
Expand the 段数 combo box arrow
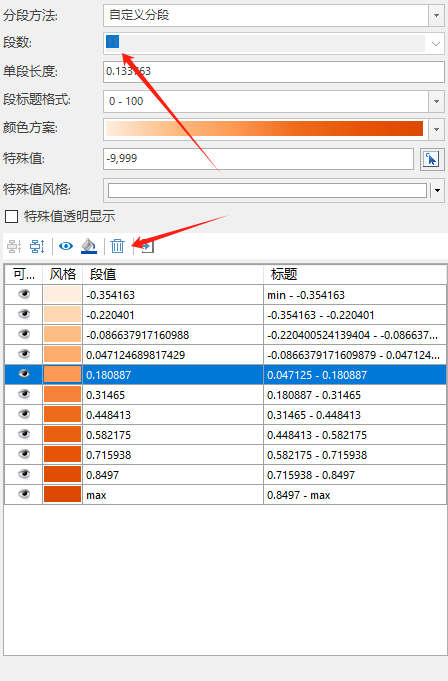pos(435,43)
